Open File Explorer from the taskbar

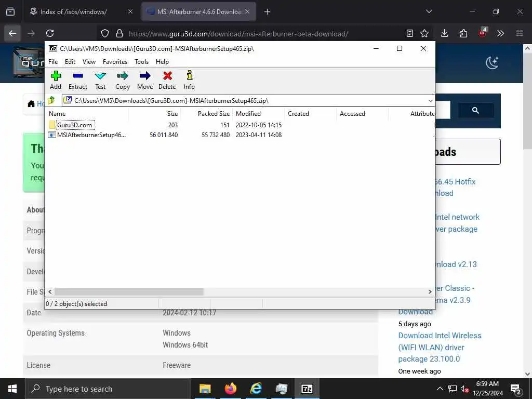coord(205,389)
